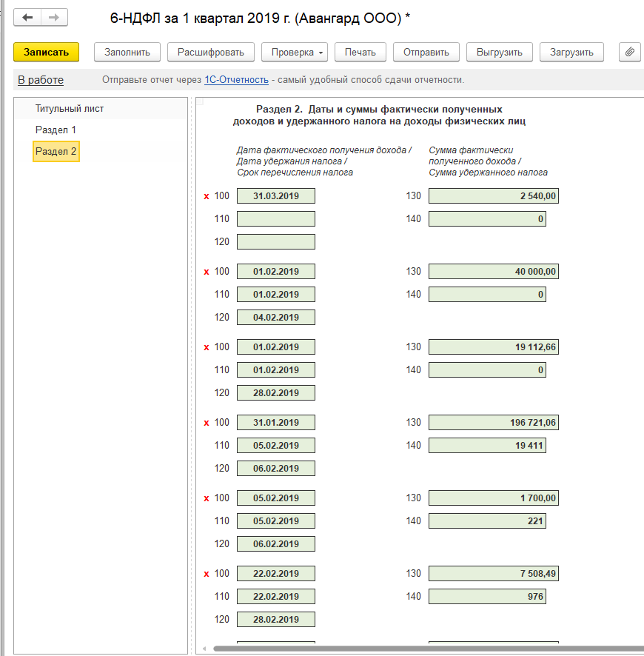644x656 pixels.
Task: Remove the 22.02.2019 block via red x
Action: [x=207, y=574]
